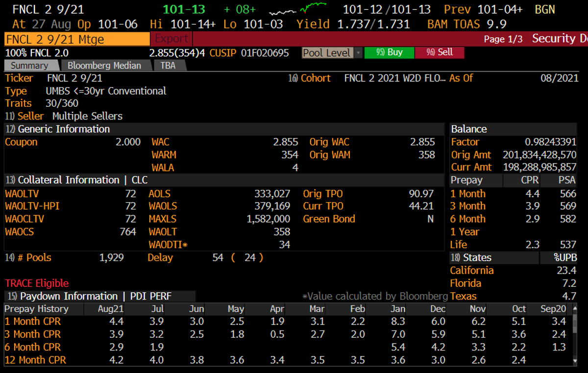Open the Collateral Information CLC section
The height and width of the screenshot is (373, 588).
tap(76, 180)
